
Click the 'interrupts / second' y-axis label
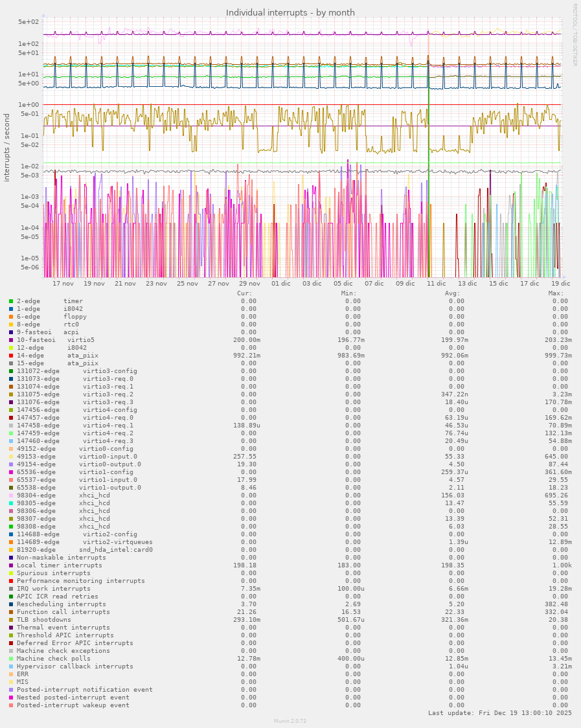(x=7, y=148)
